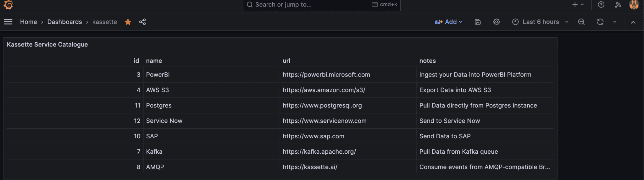644x180 pixels.
Task: Sort table by url column header
Action: pos(286,61)
